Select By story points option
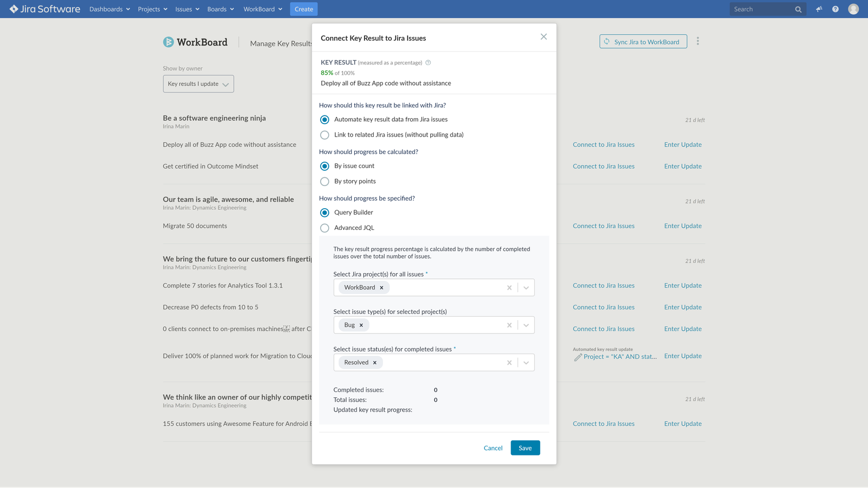The height and width of the screenshot is (488, 868). pyautogui.click(x=324, y=181)
